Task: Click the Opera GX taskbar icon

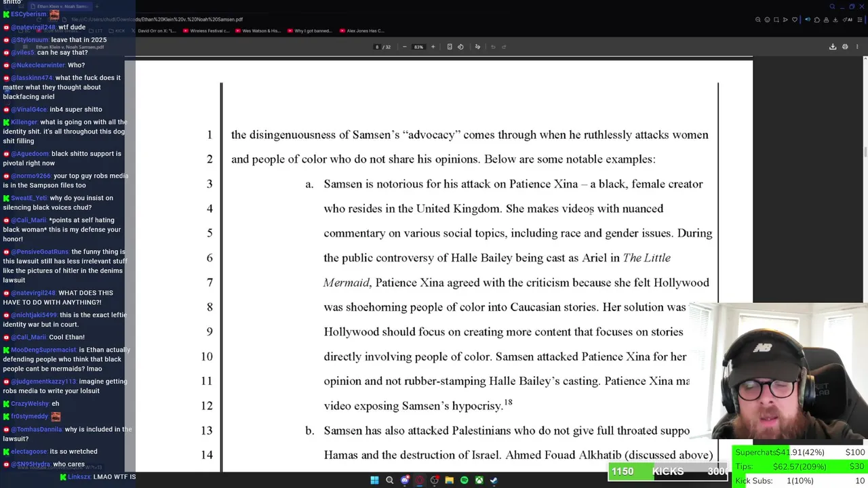Action: point(420,480)
